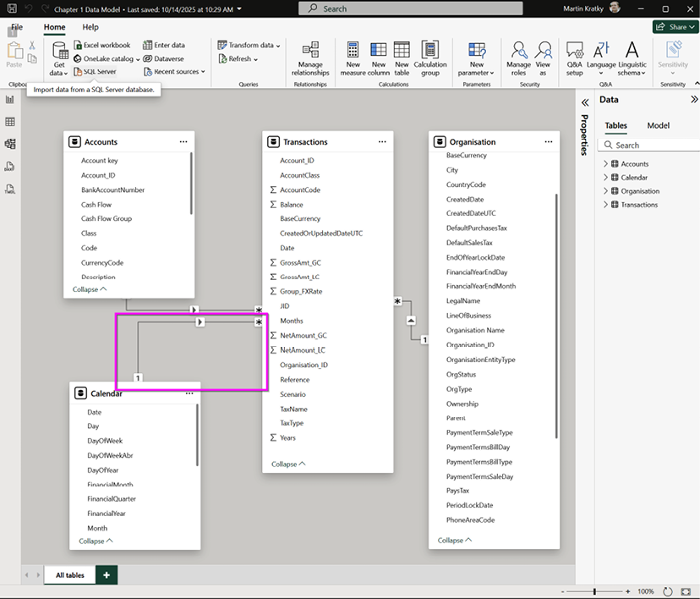The height and width of the screenshot is (599, 700).
Task: Collapse the Organisation table card
Action: tap(455, 540)
